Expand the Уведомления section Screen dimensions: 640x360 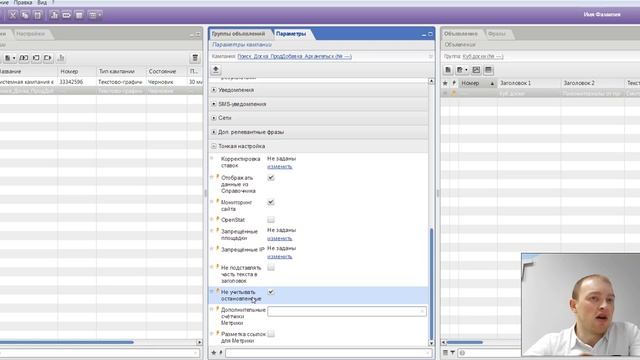[x=214, y=90]
